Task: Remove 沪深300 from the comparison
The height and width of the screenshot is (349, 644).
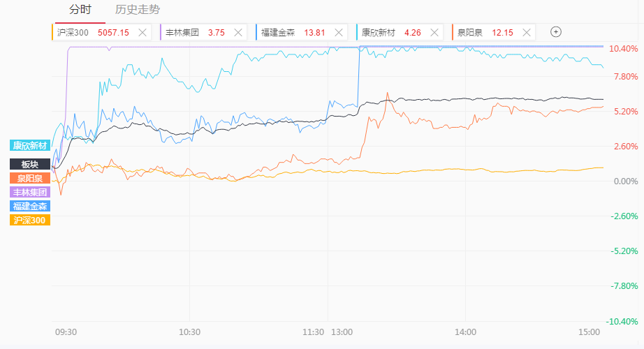Action: tap(142, 32)
